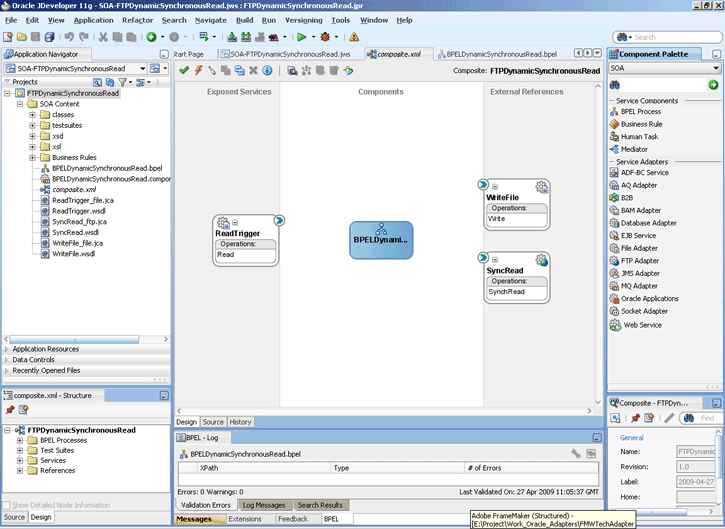
Task: Expand the Data Controls section
Action: click(x=33, y=360)
